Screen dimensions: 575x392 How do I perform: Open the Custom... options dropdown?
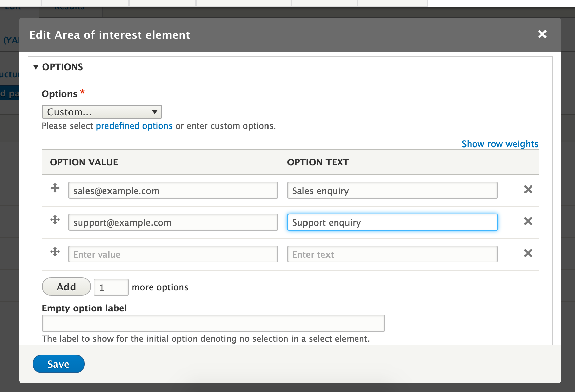102,112
